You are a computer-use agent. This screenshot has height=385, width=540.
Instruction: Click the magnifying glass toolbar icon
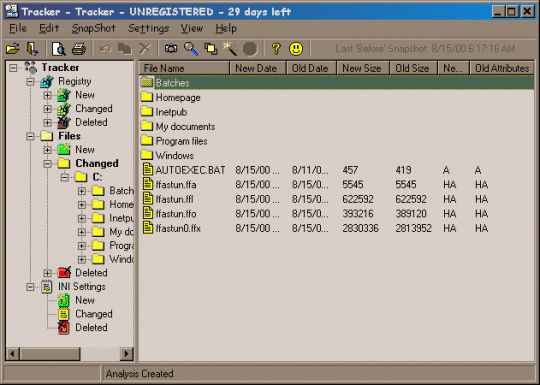click(x=191, y=49)
